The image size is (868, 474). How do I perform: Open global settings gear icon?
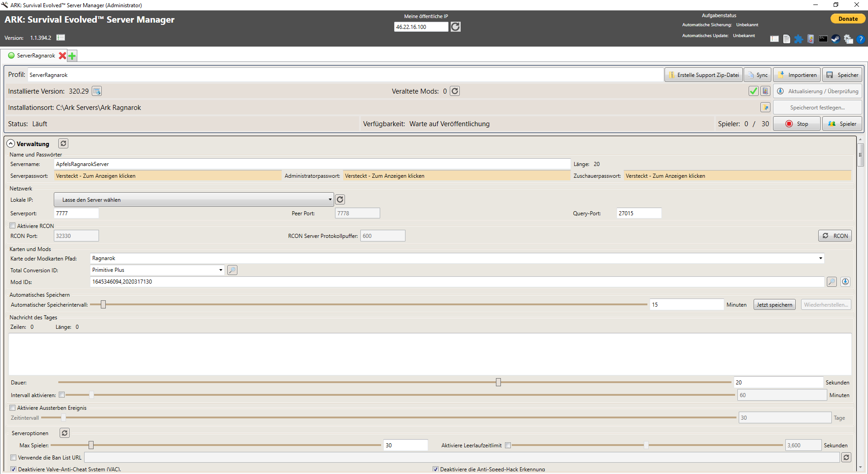pos(848,39)
